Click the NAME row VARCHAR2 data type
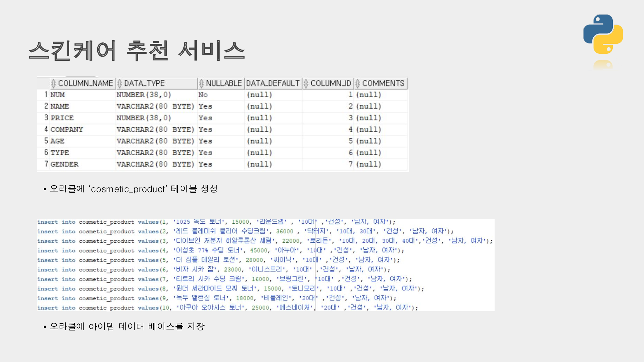Screen dimensions: 644x362 pos(155,106)
